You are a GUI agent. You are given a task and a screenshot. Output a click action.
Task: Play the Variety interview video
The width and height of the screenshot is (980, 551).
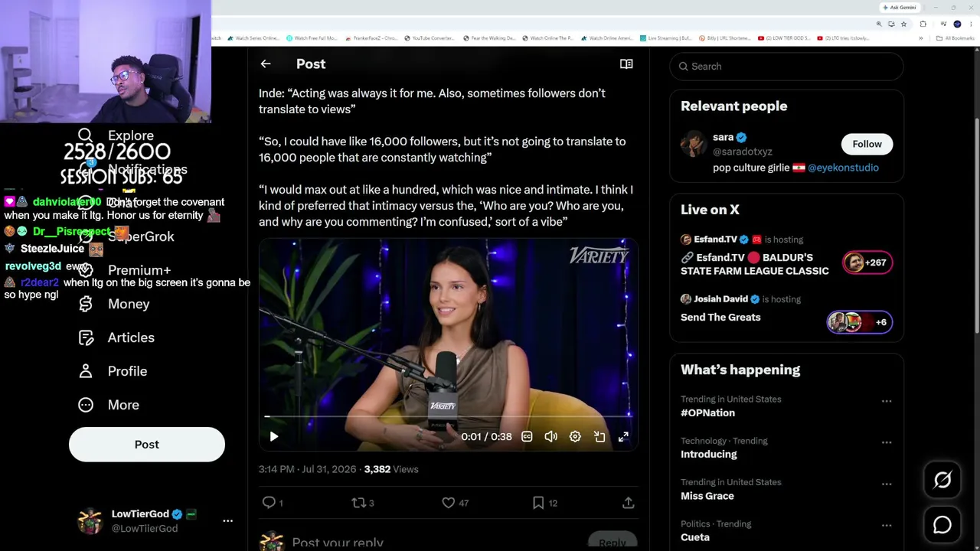pos(274,436)
